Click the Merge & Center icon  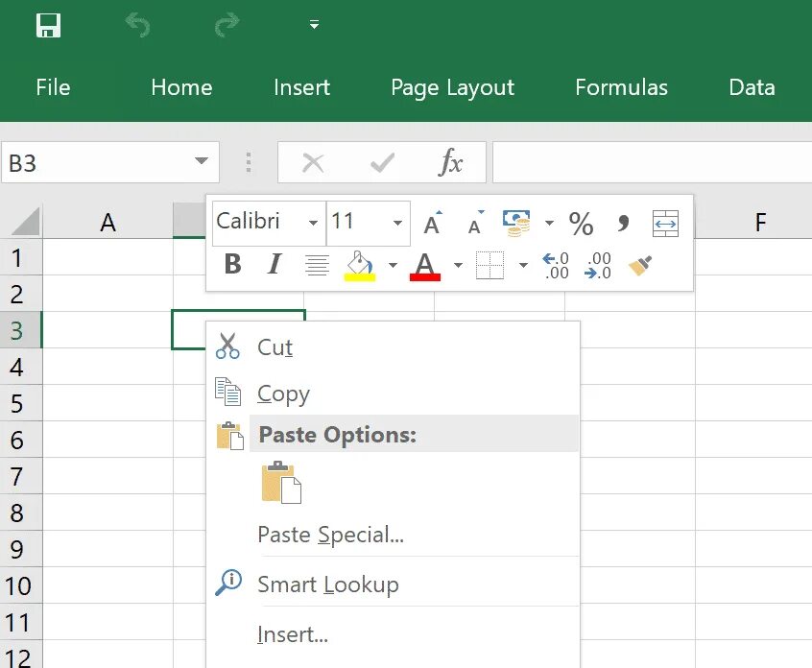click(x=665, y=224)
